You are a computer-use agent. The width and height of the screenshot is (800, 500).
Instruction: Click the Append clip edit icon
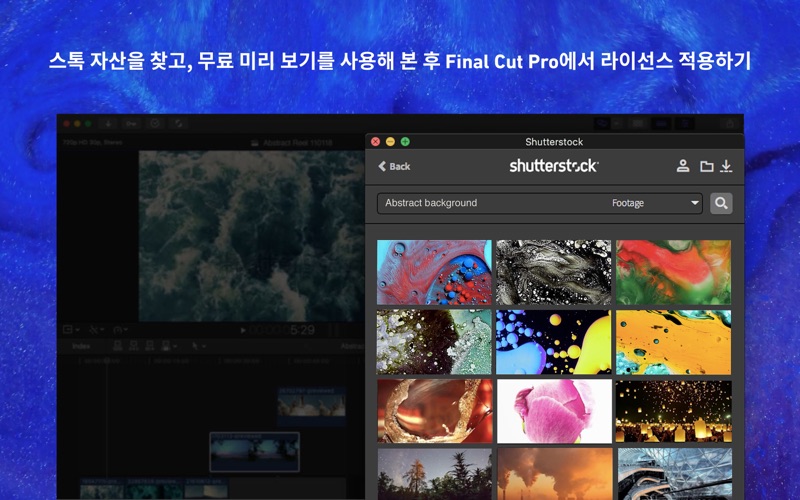tap(149, 346)
